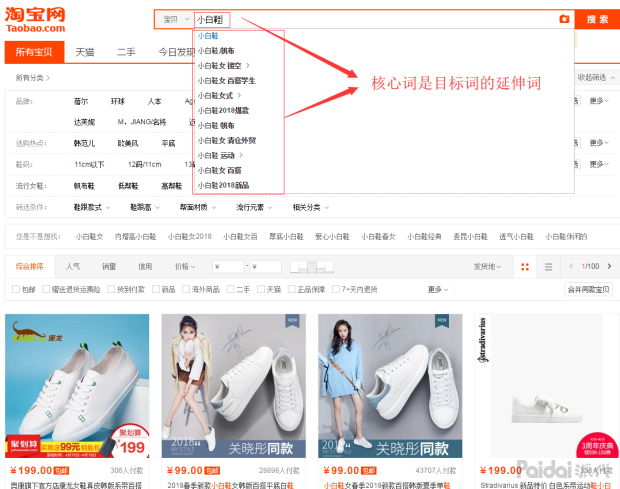Screen dimensions: 620x489
Task: Choose suggestion 小白鞋2018新品
Action: click(223, 185)
